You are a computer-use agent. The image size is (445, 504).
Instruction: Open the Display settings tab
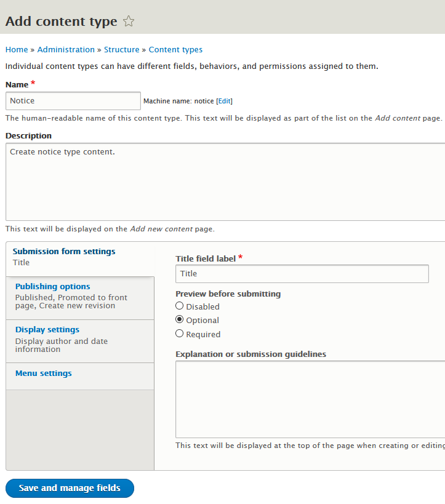coord(47,329)
